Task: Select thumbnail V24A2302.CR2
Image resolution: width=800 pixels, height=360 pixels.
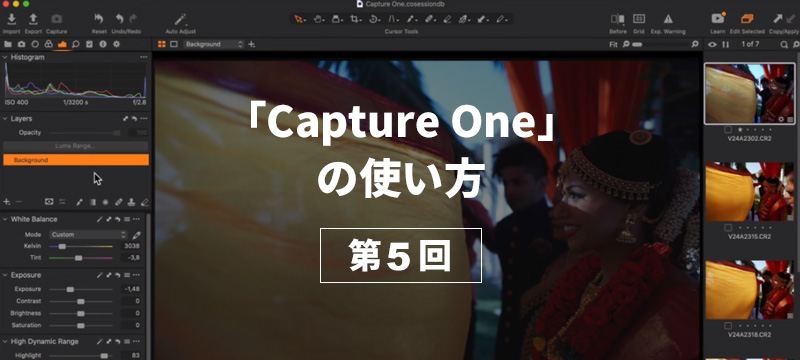Action: coord(749,94)
